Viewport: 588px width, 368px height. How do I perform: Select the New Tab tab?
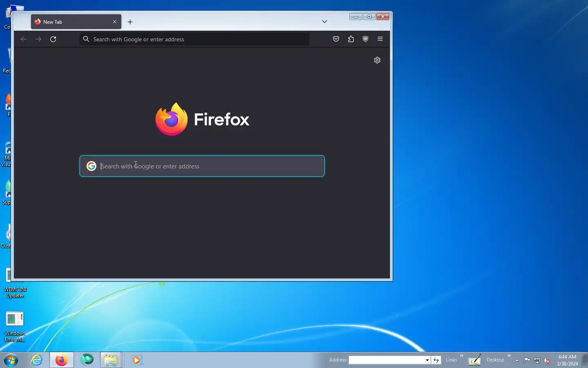pyautogui.click(x=76, y=22)
